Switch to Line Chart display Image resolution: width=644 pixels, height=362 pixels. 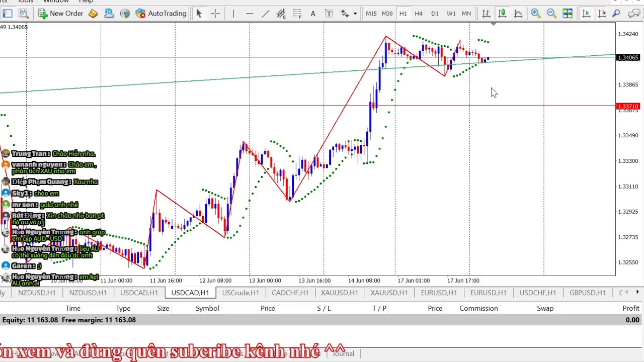[x=518, y=14]
